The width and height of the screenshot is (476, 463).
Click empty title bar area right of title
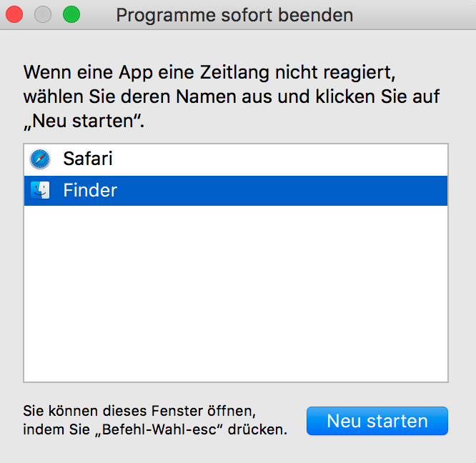[x=415, y=14]
